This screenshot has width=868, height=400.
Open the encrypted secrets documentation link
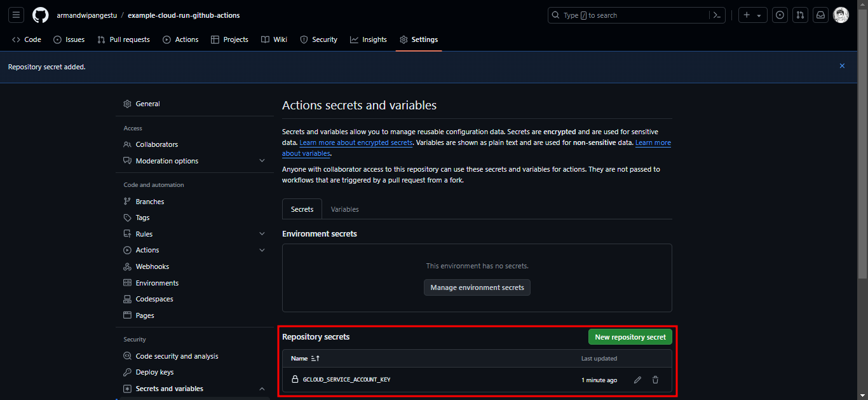356,142
